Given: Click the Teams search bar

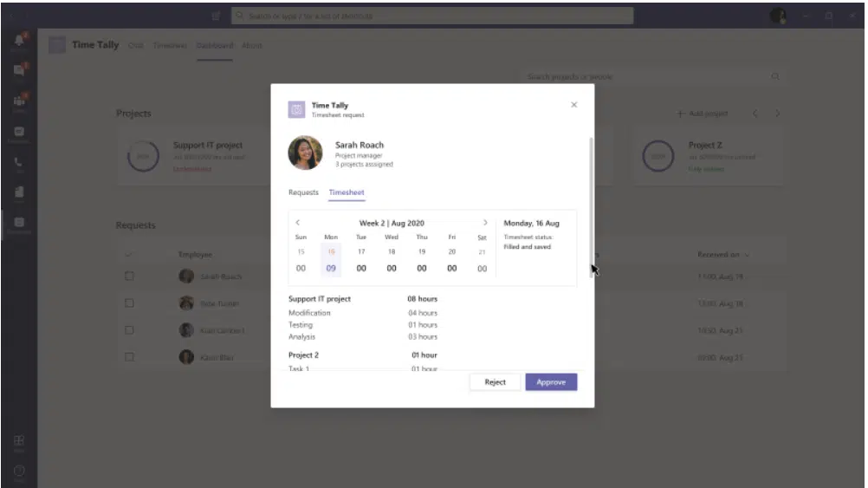Looking at the screenshot, I should click(432, 16).
